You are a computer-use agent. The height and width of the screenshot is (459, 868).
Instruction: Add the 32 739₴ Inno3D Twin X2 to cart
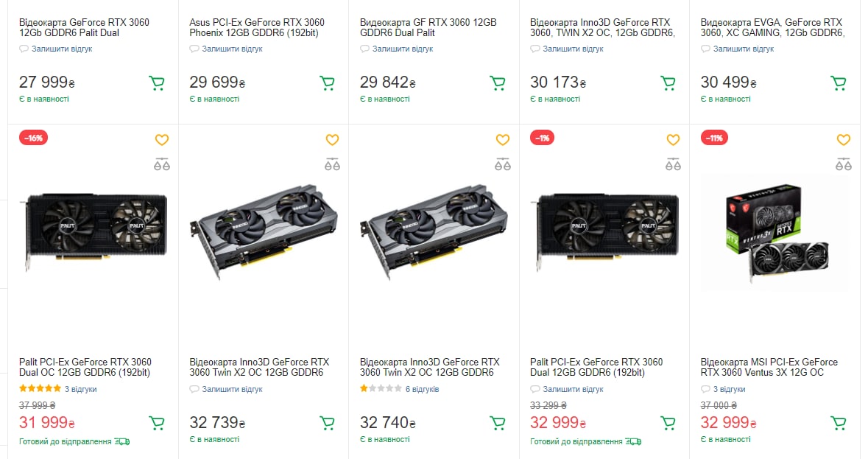[x=327, y=424]
